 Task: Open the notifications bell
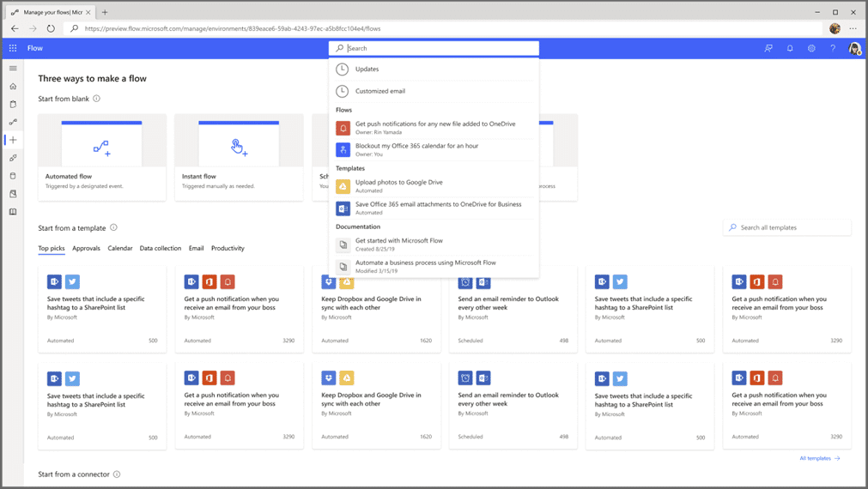(790, 48)
